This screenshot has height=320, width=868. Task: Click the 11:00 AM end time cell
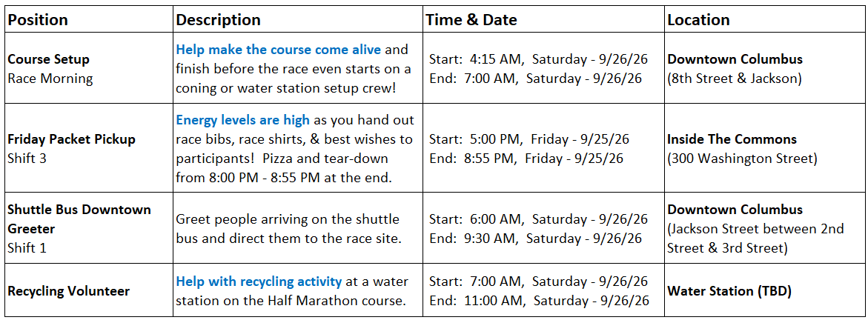(539, 301)
